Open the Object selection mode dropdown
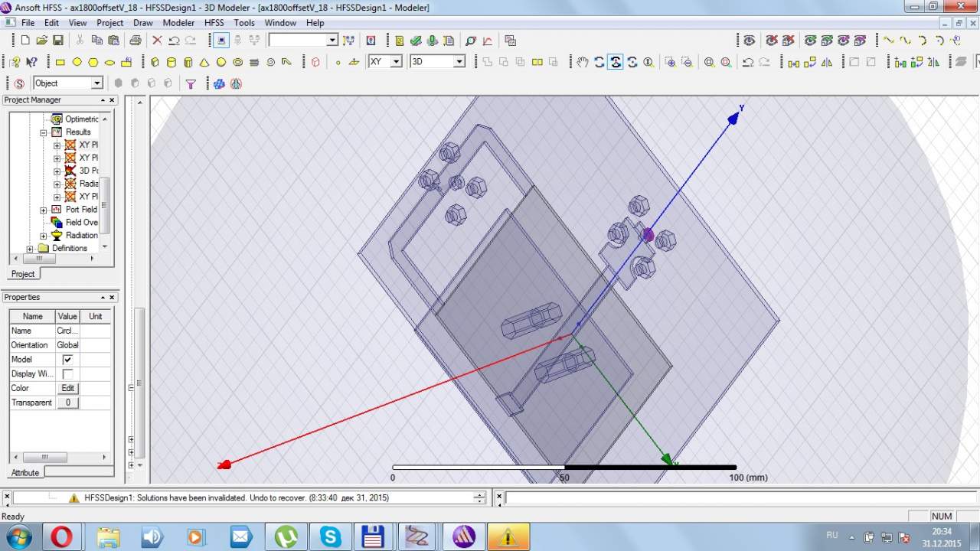Screen dimensions: 980x551 point(97,83)
